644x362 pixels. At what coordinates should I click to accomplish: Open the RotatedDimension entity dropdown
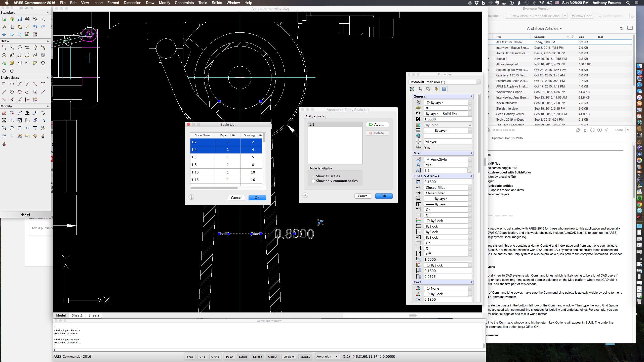click(478, 82)
